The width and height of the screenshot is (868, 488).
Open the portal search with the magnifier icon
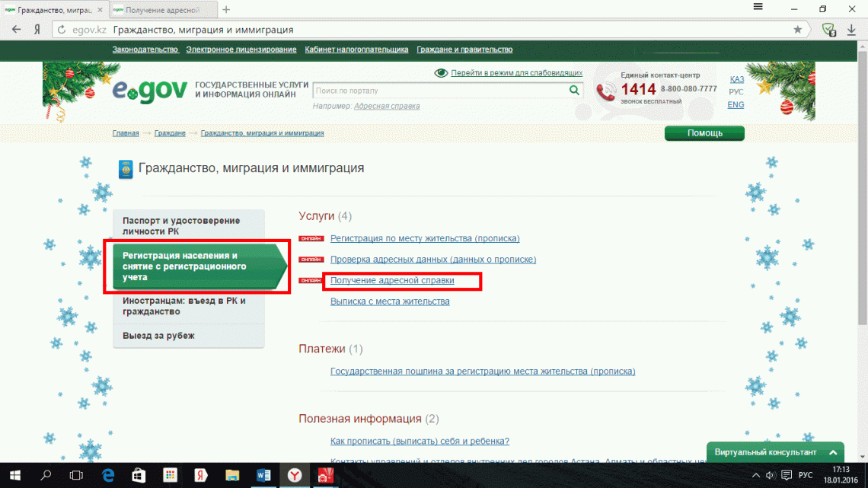574,90
